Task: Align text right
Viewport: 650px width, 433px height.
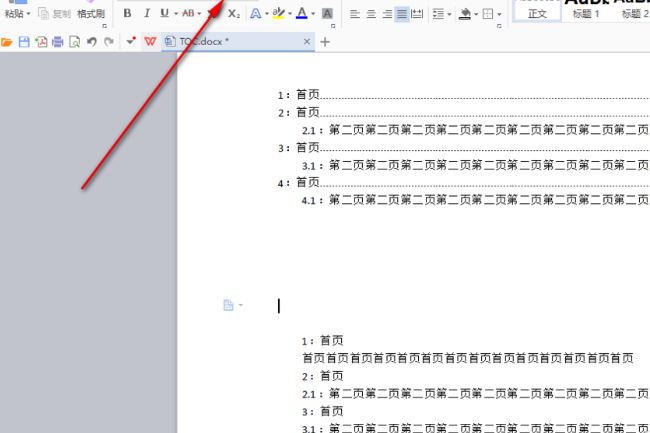Action: pyautogui.click(x=387, y=14)
